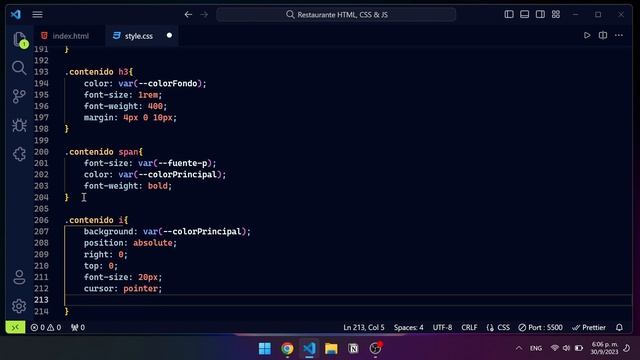Open notifications bell in status bar

(x=619, y=327)
